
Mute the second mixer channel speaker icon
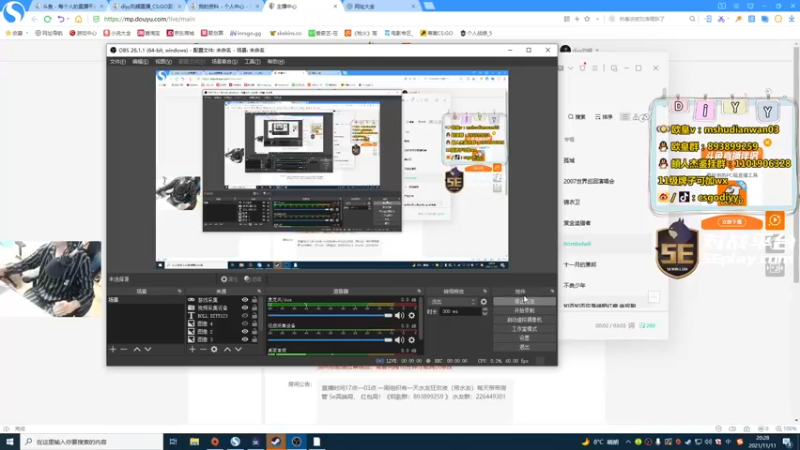[x=399, y=340]
